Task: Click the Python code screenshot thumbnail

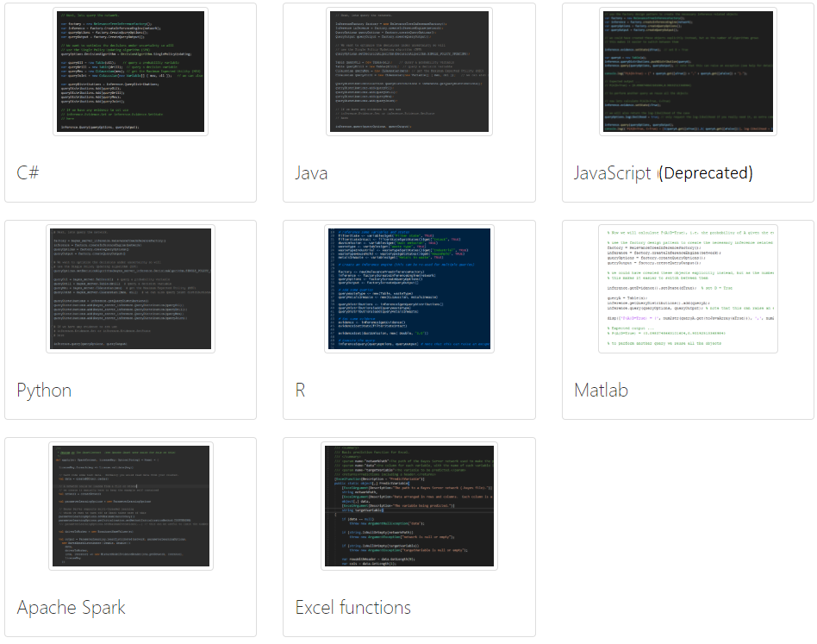Action: tap(130, 289)
